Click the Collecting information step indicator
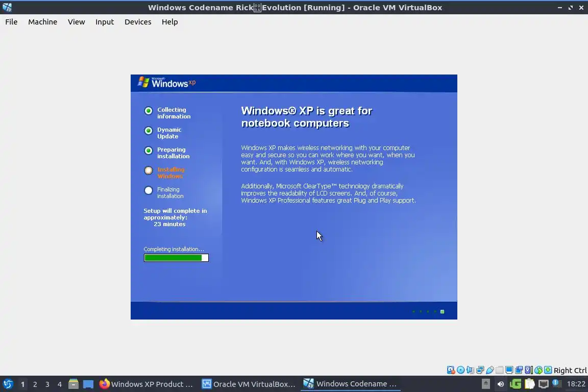This screenshot has width=588, height=392. click(149, 111)
